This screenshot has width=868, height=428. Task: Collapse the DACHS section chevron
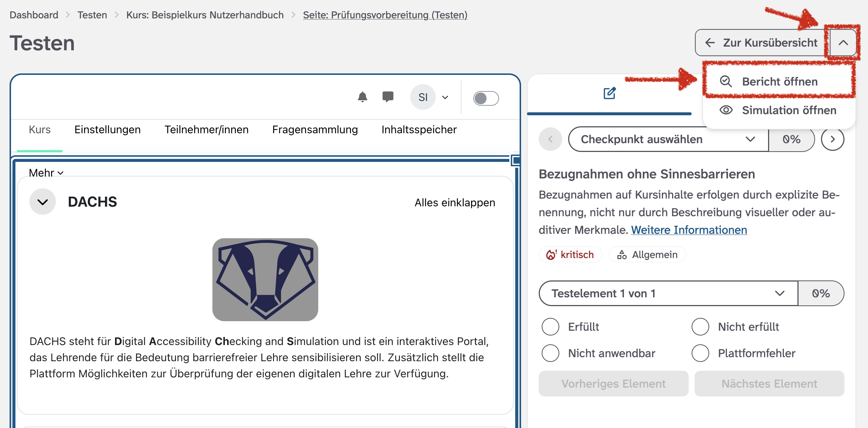tap(43, 202)
